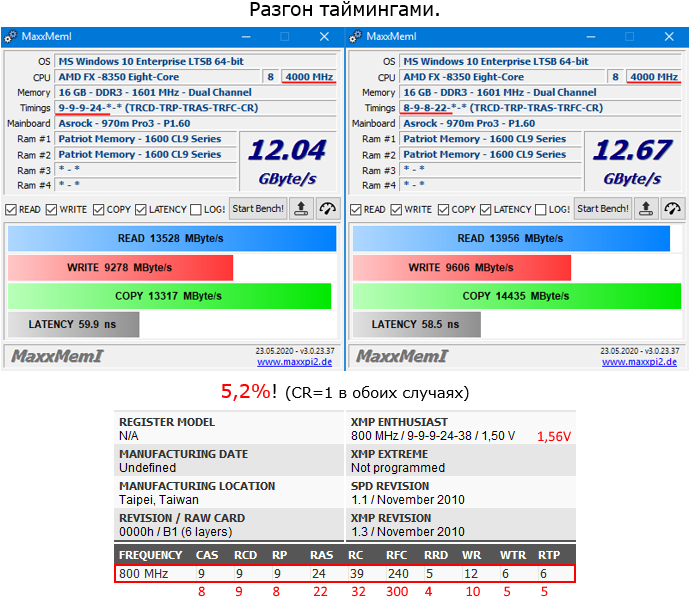
Task: Click XMP ENTHUSIAST value 800 MHz / 9-9-9-24-38
Action: (433, 436)
